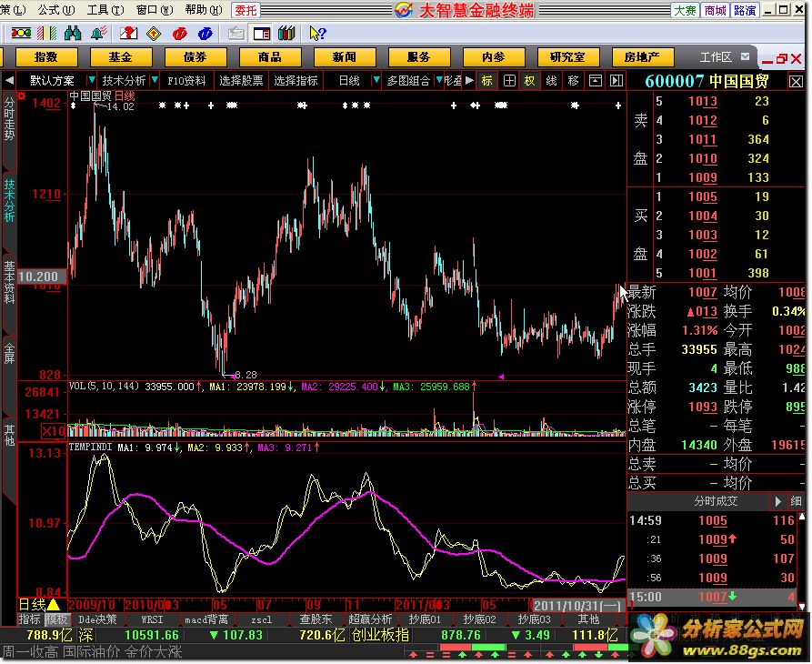Select the 超赢分析 indicator tab
The image size is (812, 664).
click(370, 619)
